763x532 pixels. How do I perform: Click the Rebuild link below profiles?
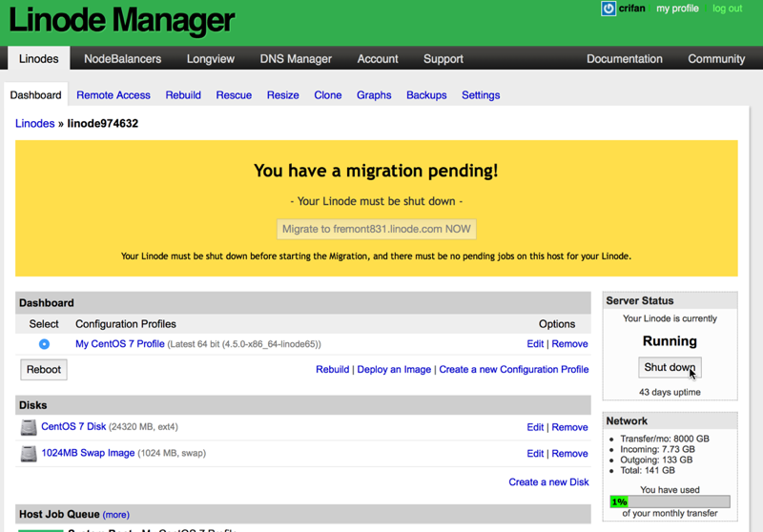coord(332,370)
